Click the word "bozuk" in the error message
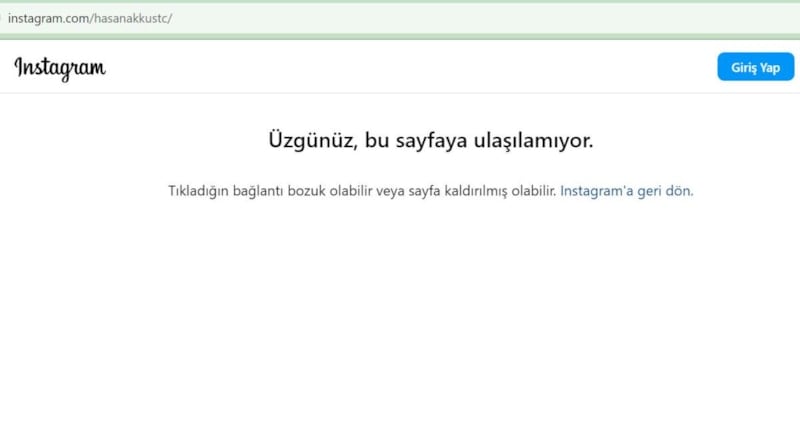 308,191
